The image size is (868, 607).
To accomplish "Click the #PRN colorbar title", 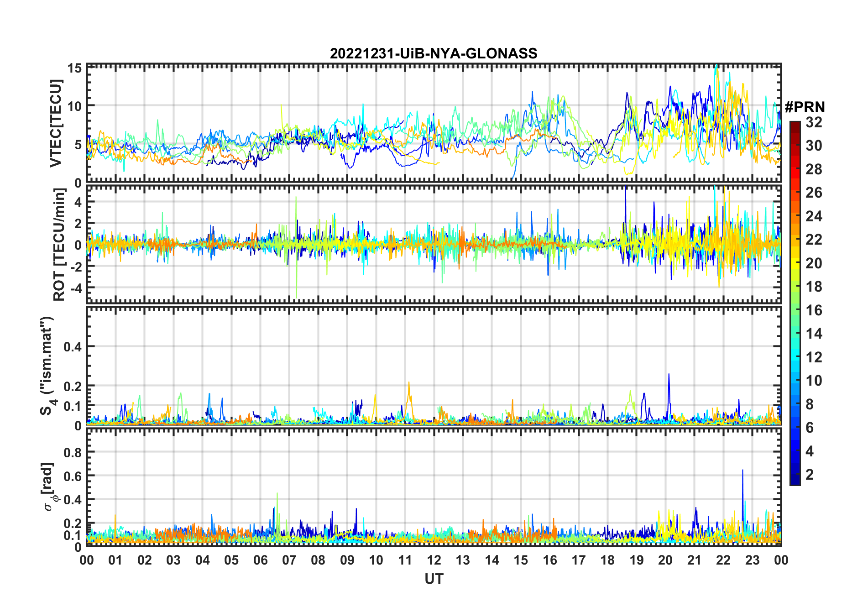I will tap(805, 107).
